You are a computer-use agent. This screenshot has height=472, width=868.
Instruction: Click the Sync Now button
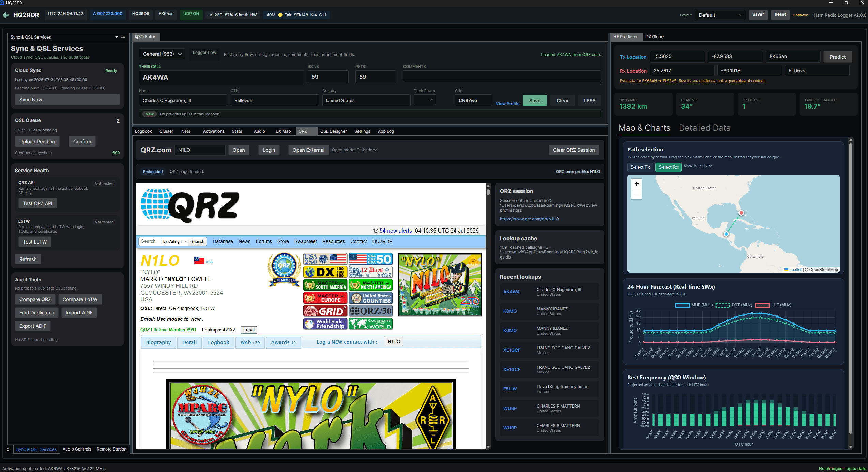67,100
